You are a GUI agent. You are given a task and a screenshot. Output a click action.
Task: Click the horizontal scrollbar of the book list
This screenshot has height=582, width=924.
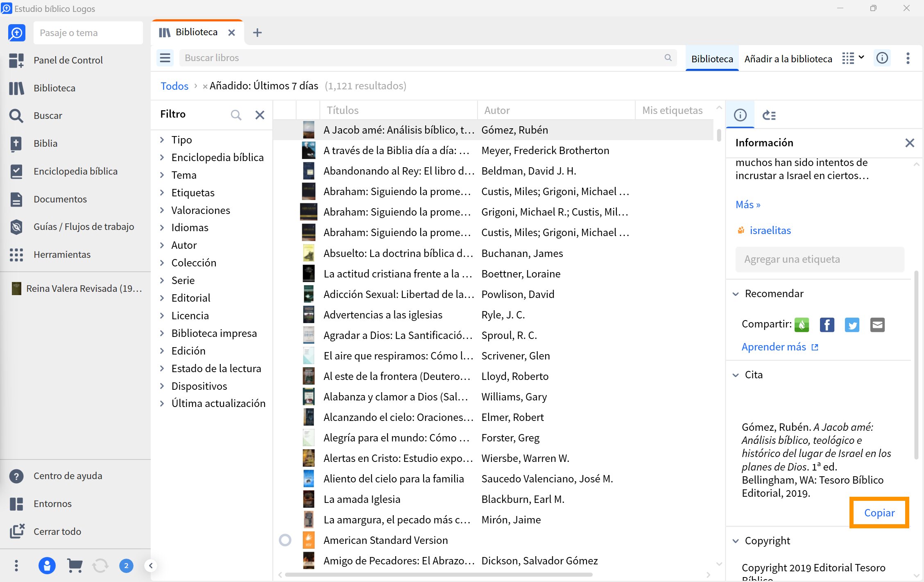[x=439, y=575]
